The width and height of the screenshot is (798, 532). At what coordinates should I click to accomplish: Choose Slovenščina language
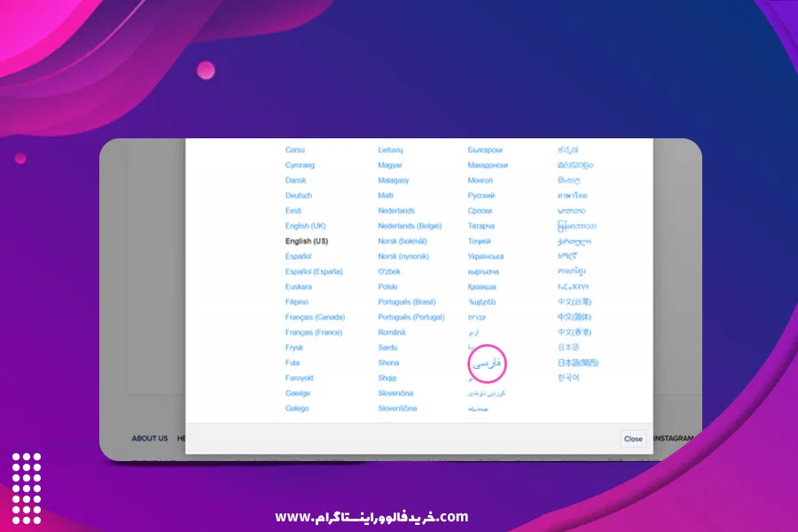(397, 409)
